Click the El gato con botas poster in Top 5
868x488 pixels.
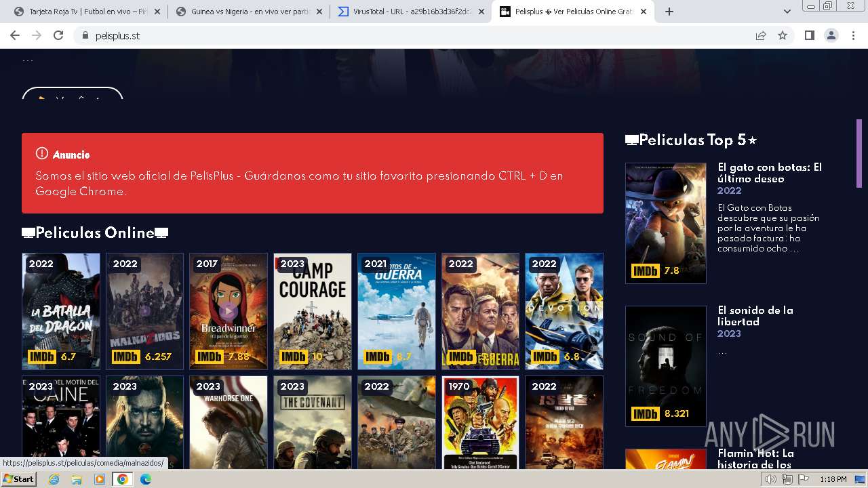pyautogui.click(x=666, y=223)
